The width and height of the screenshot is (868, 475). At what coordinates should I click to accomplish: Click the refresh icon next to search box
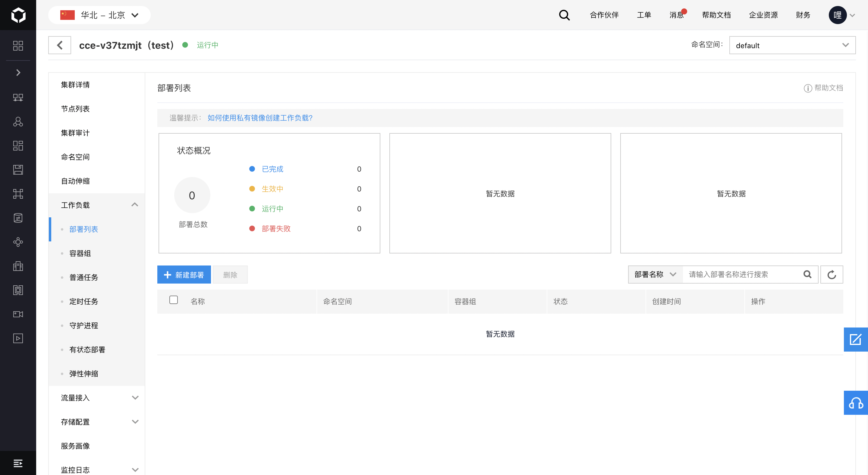831,275
